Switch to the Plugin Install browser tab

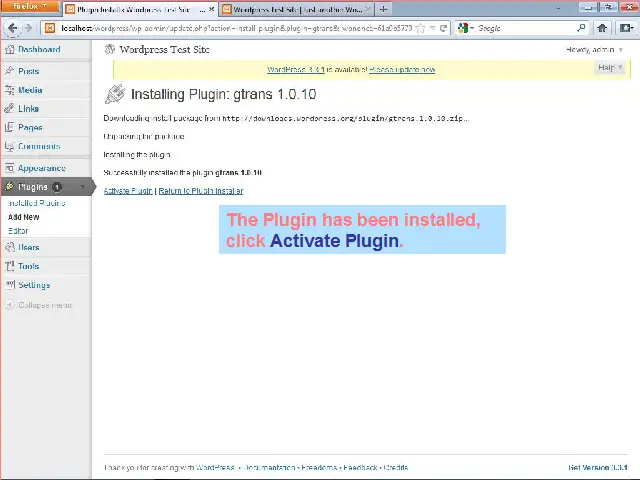140,9
